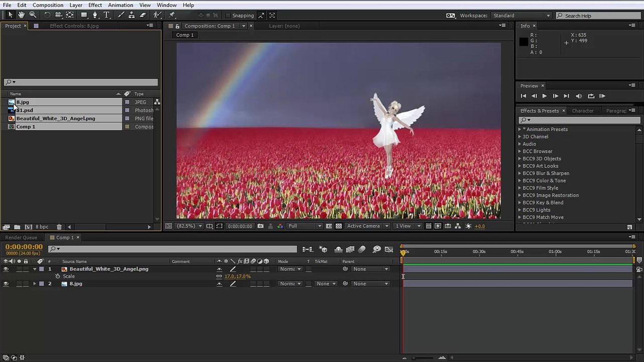The width and height of the screenshot is (644, 362).
Task: Click create new folder icon in Project panel
Action: coord(17,227)
